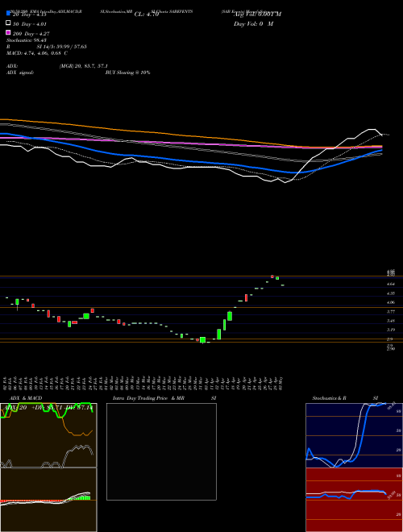
Task: Open the ADX line chart thumbnail
Action: 48,435
